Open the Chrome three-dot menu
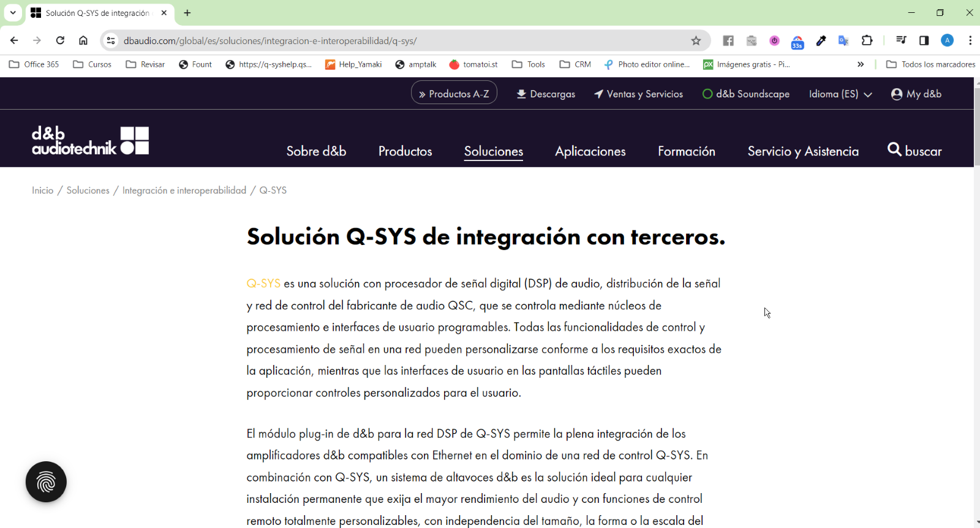Image resolution: width=980 pixels, height=528 pixels. [x=970, y=40]
